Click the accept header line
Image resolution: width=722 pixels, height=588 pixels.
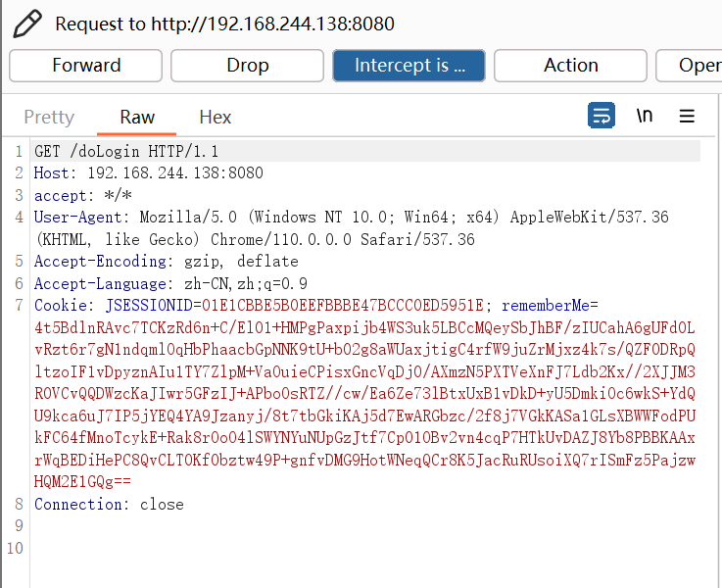[x=83, y=195]
